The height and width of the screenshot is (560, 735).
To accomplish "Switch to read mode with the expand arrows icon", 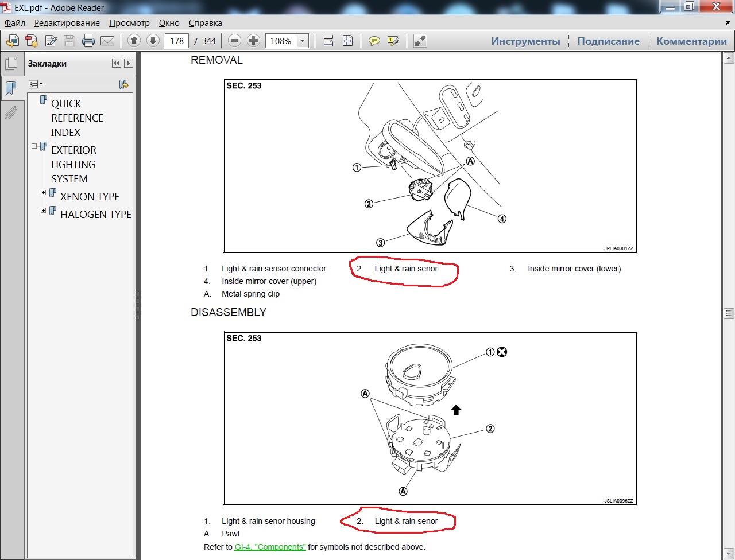I will click(420, 41).
